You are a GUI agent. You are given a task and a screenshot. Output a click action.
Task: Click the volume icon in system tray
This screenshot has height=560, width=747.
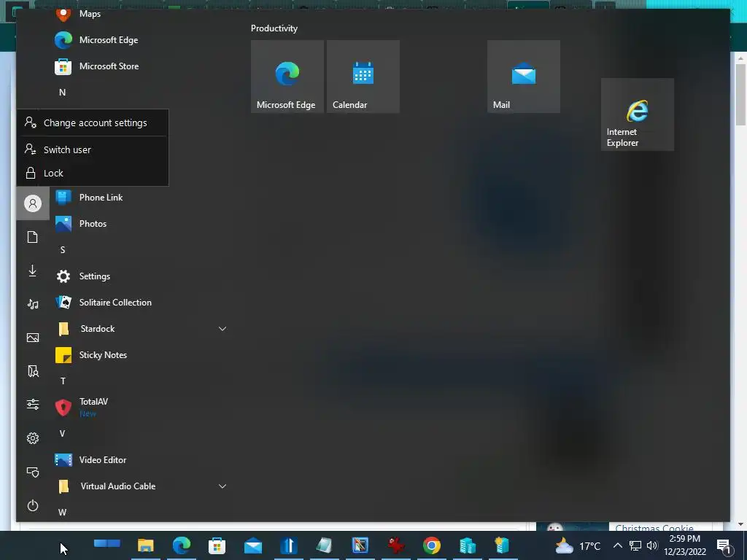pos(652,545)
